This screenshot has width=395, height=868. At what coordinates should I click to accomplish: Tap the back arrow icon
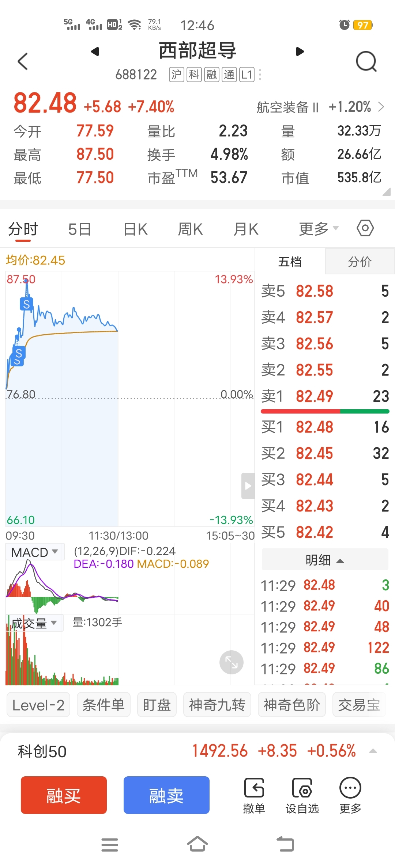pyautogui.click(x=23, y=61)
